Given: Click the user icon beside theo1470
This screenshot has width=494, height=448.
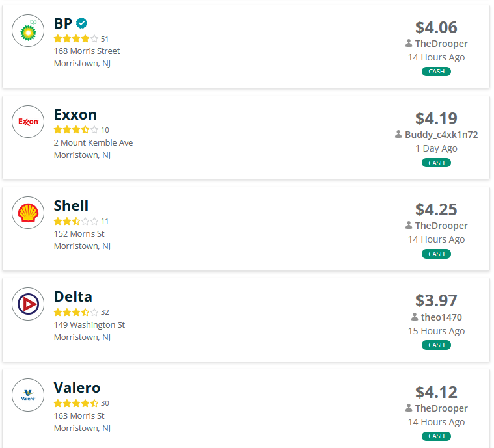Looking at the screenshot, I should 415,317.
